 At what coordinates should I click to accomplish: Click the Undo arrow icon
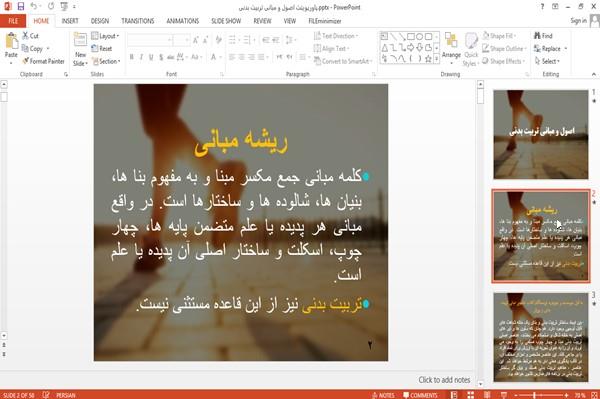point(34,6)
